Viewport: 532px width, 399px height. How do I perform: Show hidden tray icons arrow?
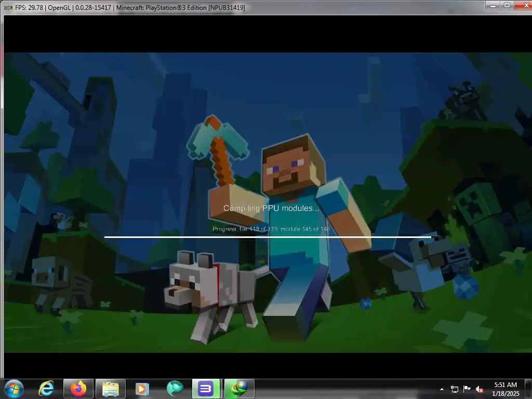(442, 389)
